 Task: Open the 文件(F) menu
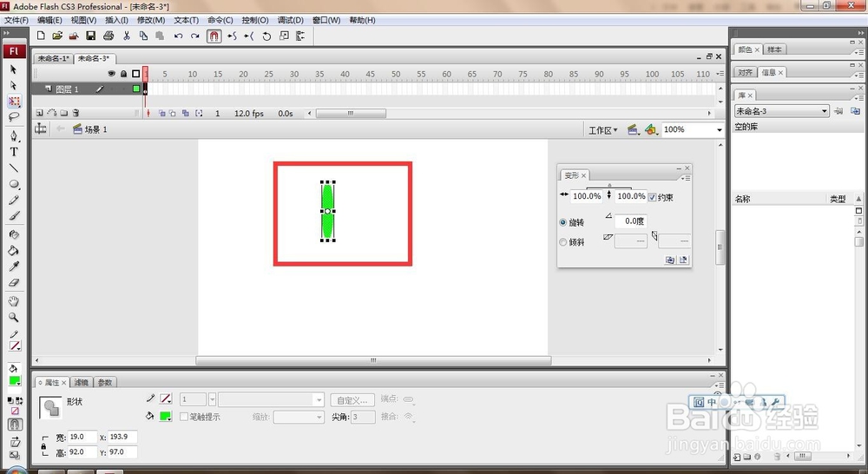pyautogui.click(x=16, y=20)
